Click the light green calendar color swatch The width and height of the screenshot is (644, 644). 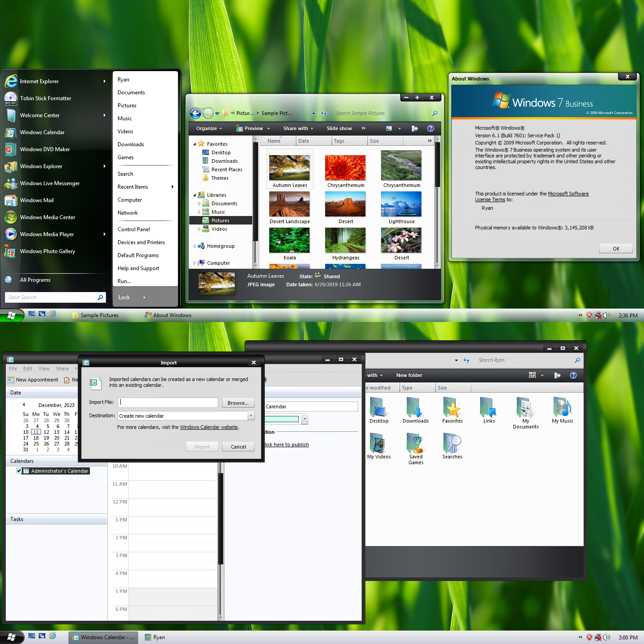[282, 419]
